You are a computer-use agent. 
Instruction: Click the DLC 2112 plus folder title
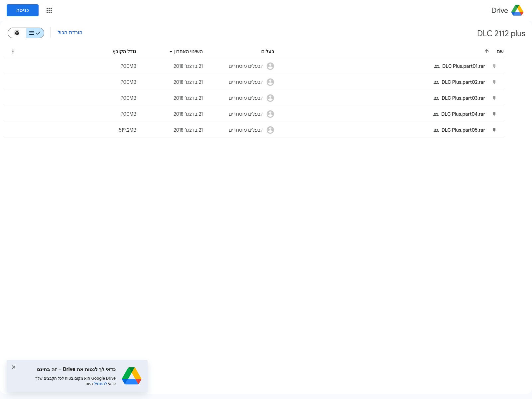pos(501,34)
